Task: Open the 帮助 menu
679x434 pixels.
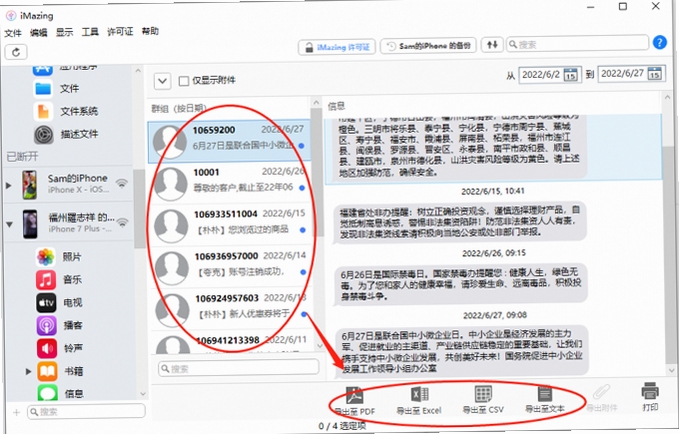Action: click(150, 31)
